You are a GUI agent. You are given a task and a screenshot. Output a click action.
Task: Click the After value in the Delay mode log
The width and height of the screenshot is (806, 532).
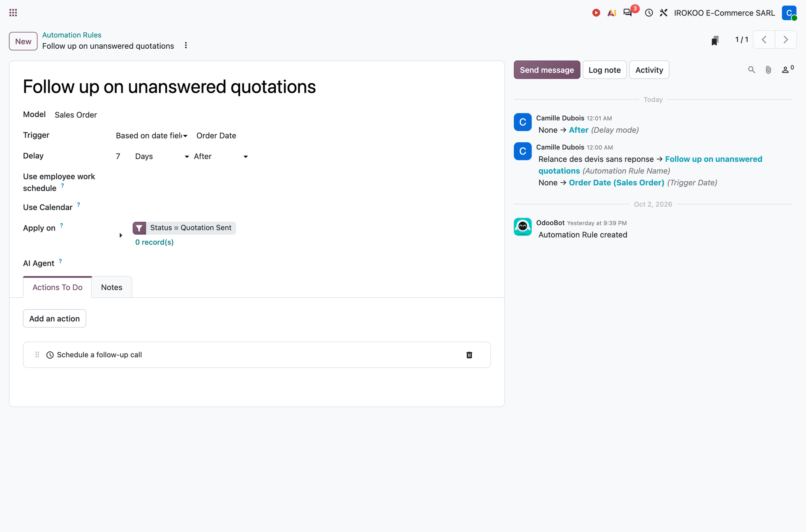tap(578, 130)
